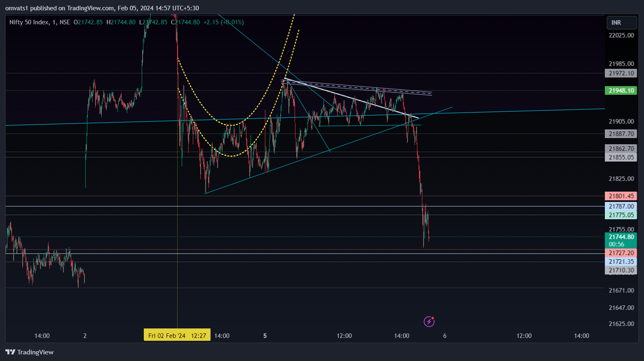
Task: Click the 21775.05 price label
Action: pos(621,215)
